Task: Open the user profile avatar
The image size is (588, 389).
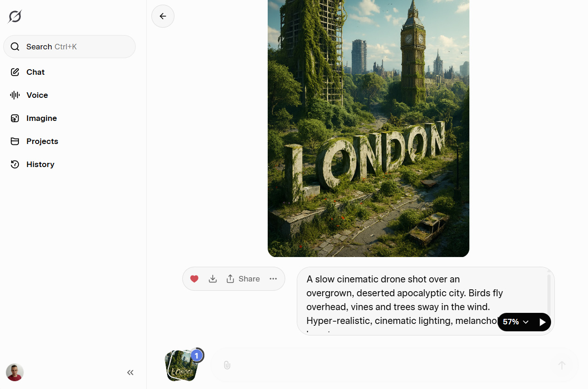Action: tap(15, 372)
